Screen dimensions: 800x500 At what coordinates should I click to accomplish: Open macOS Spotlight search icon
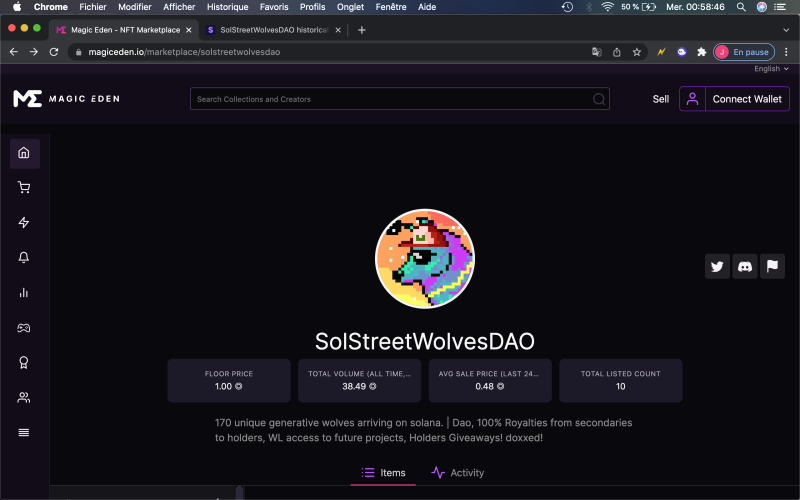(x=741, y=7)
